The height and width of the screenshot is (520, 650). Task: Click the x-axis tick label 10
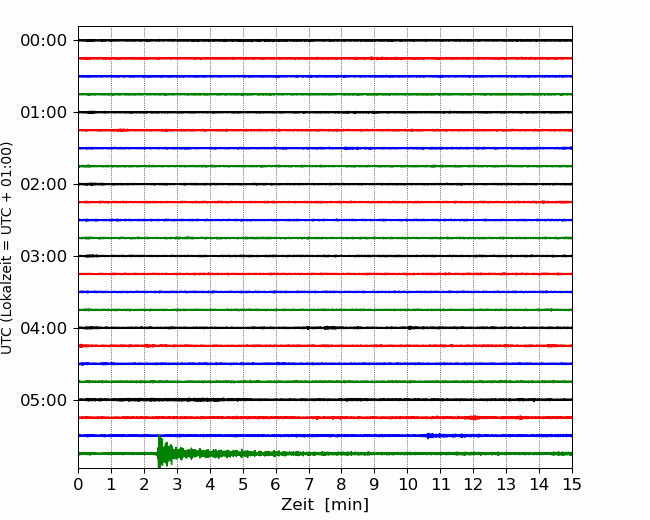coord(407,484)
